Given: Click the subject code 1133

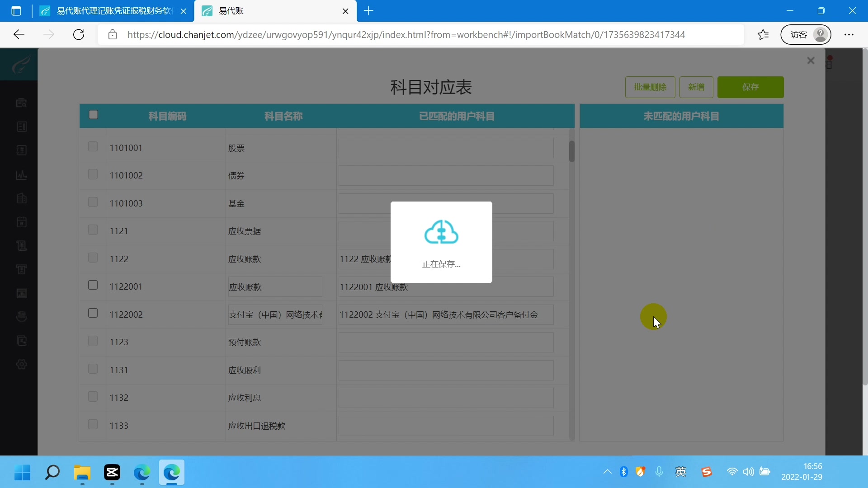Looking at the screenshot, I should point(119,426).
